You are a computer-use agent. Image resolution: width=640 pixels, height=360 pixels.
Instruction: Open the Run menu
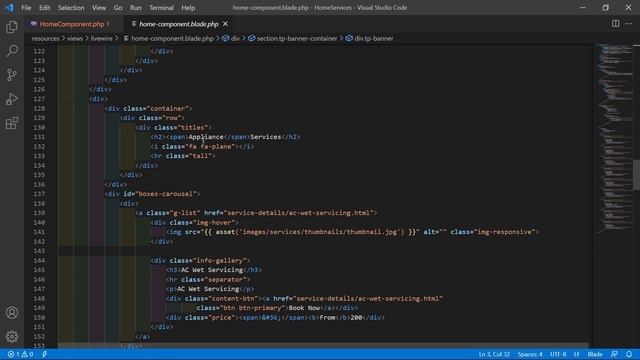pyautogui.click(x=136, y=8)
